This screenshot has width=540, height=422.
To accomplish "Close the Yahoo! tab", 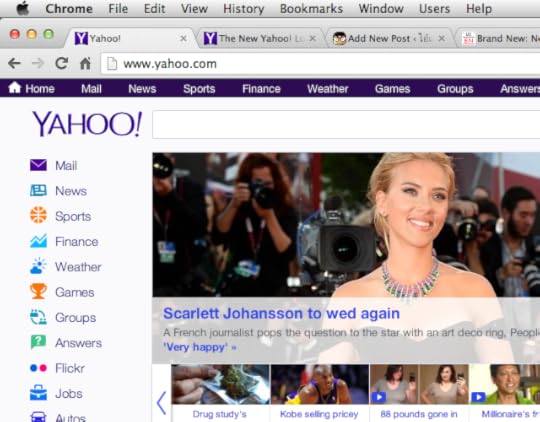I will pos(184,38).
